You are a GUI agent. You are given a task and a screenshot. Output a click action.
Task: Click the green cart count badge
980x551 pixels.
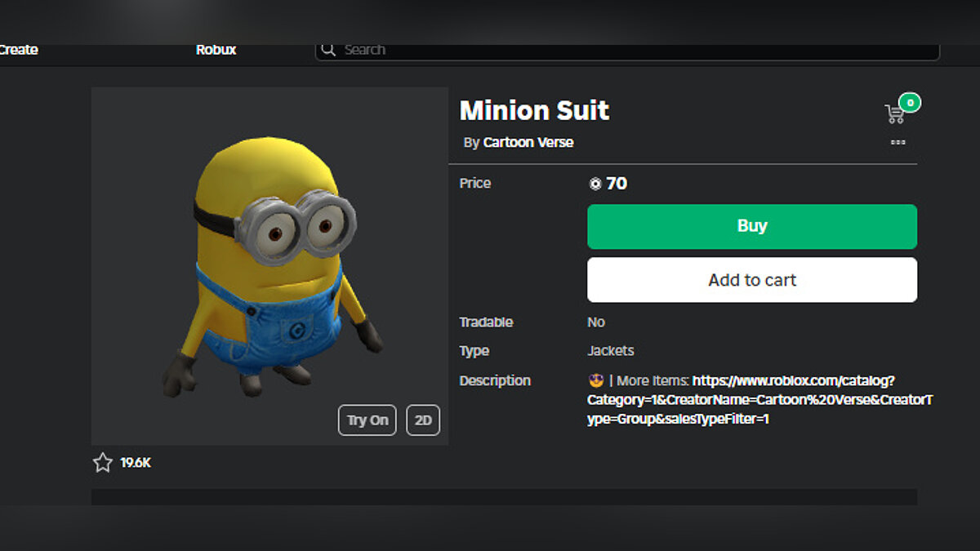tap(910, 103)
